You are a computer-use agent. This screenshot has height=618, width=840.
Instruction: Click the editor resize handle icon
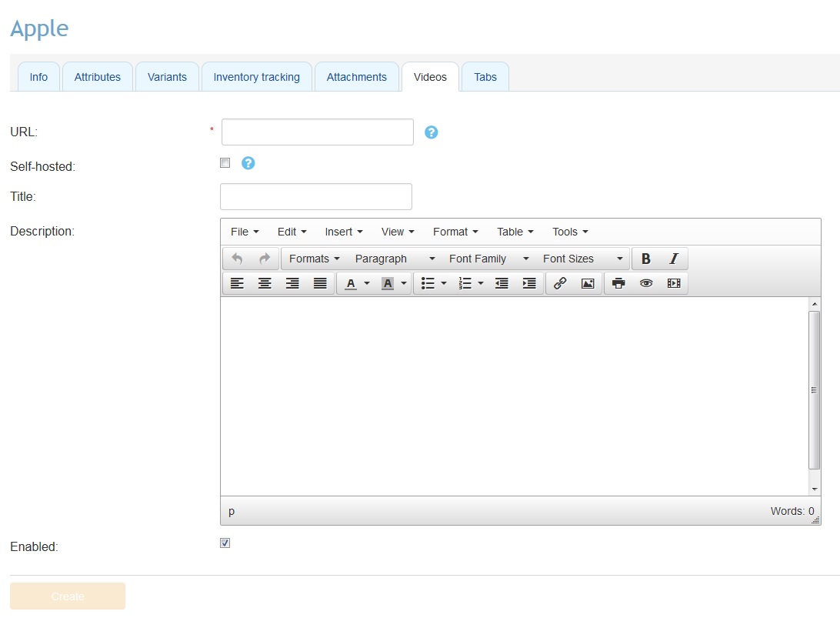tap(815, 520)
